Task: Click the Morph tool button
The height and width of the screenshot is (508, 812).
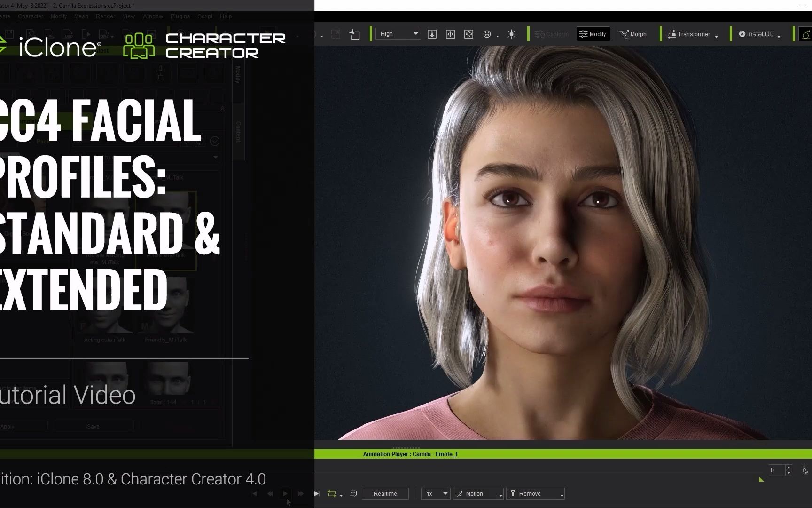Action: click(x=633, y=34)
